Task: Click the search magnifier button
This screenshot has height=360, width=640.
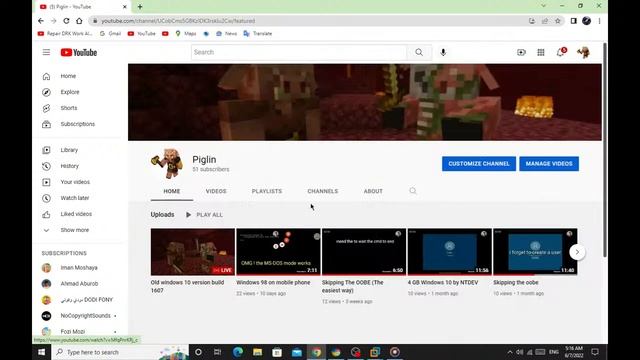Action: tap(419, 52)
